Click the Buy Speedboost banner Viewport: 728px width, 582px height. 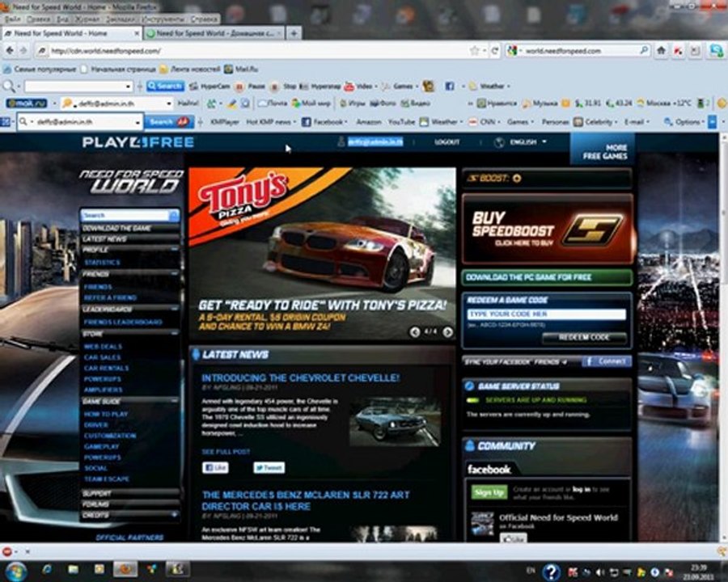click(547, 230)
